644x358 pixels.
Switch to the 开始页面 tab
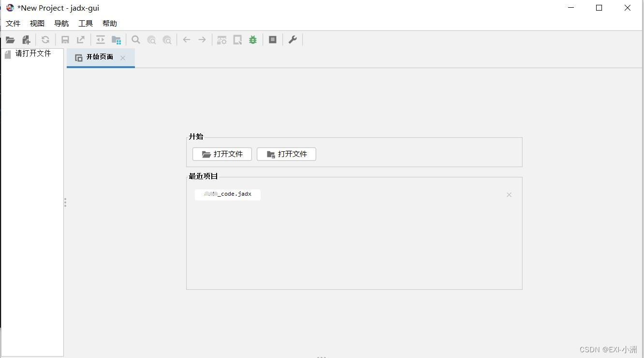[100, 57]
